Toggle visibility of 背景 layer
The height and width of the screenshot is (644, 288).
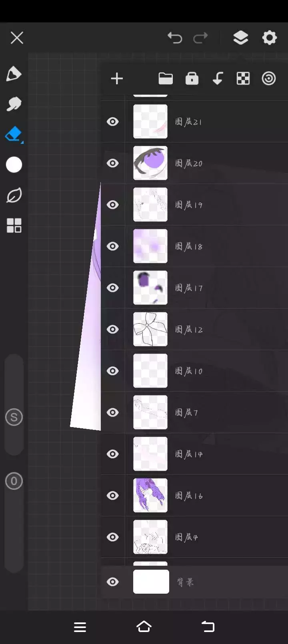tap(113, 582)
